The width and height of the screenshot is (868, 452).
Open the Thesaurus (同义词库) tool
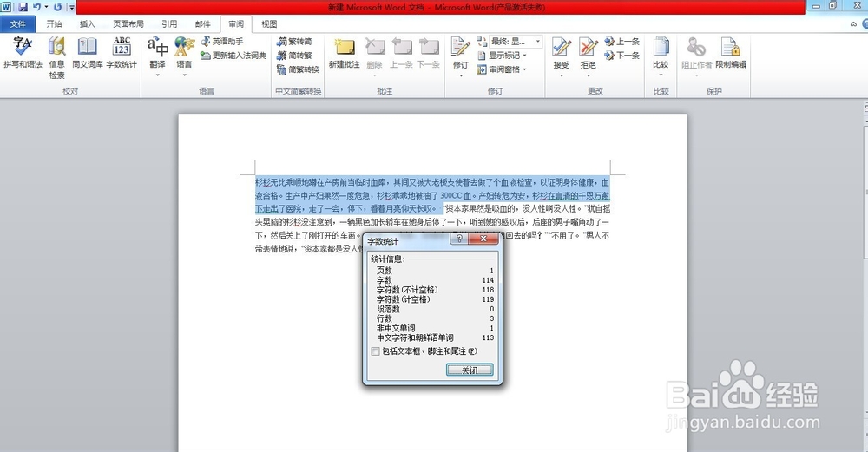pyautogui.click(x=88, y=53)
